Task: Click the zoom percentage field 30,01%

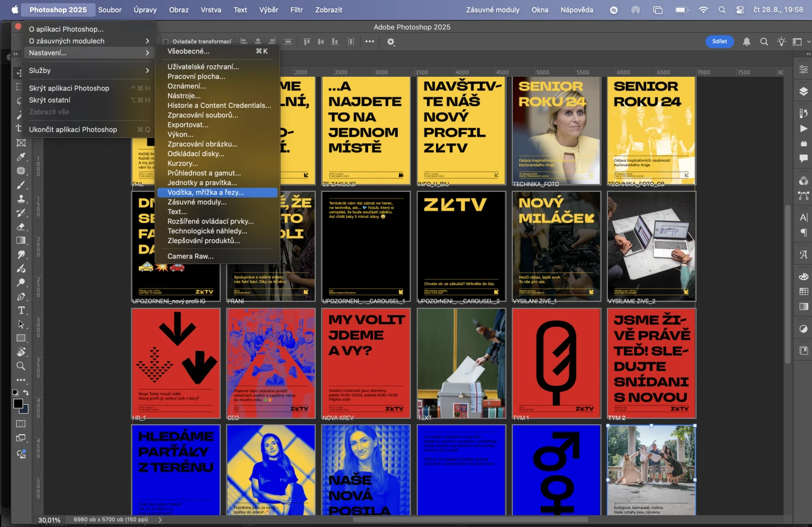Action: coord(49,520)
